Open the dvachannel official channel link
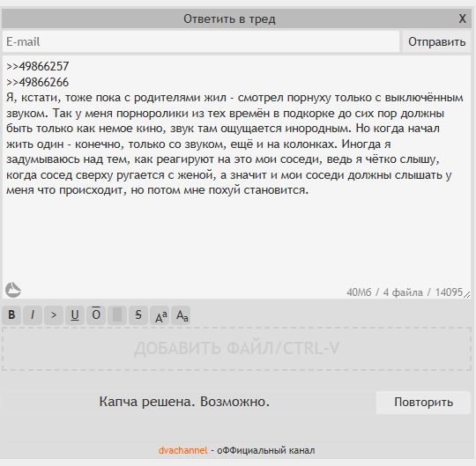 pyautogui.click(x=182, y=450)
